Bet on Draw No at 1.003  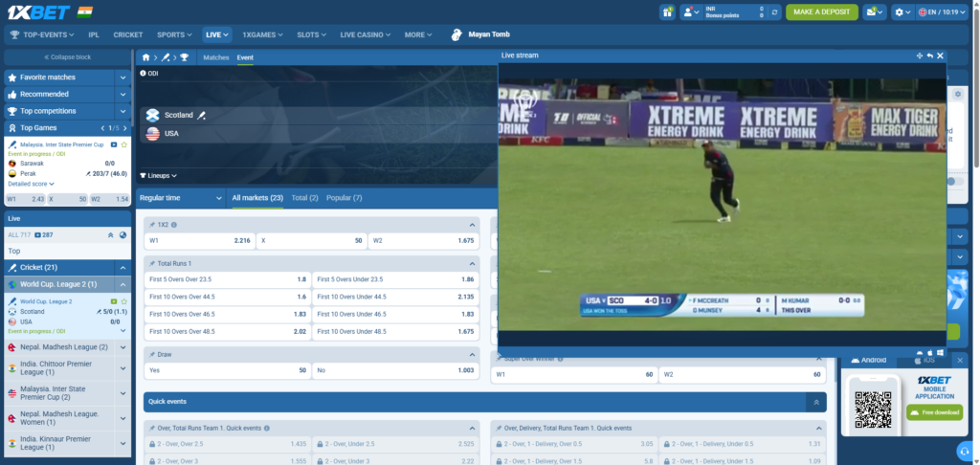(395, 370)
